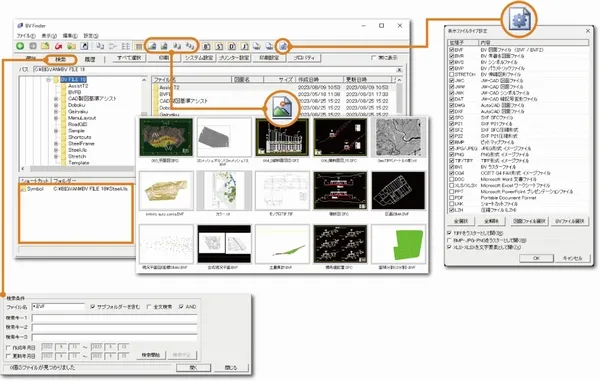Screen dimensions: 600x381
Task: Expand the CAD製図基準アシスト tree folder
Action: tap(56, 99)
